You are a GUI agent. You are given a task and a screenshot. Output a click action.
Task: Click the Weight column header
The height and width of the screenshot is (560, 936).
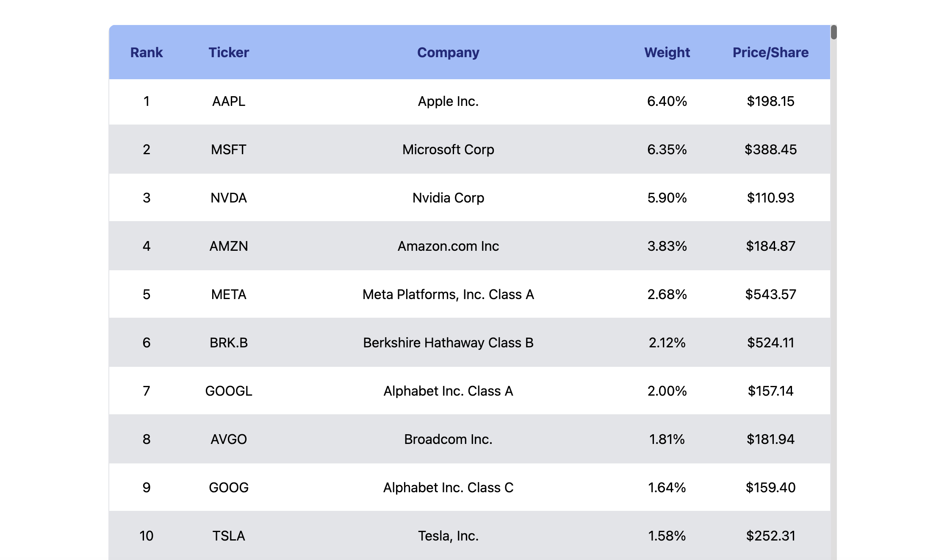tap(667, 53)
